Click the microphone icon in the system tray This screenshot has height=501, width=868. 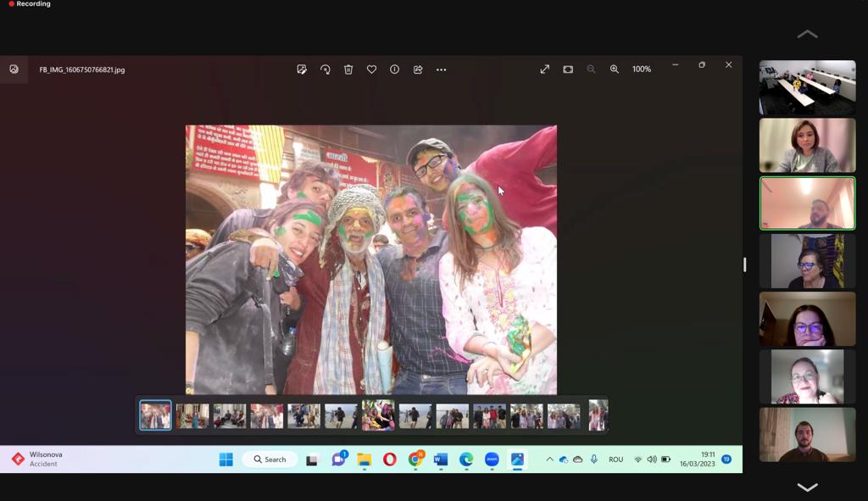[594, 459]
